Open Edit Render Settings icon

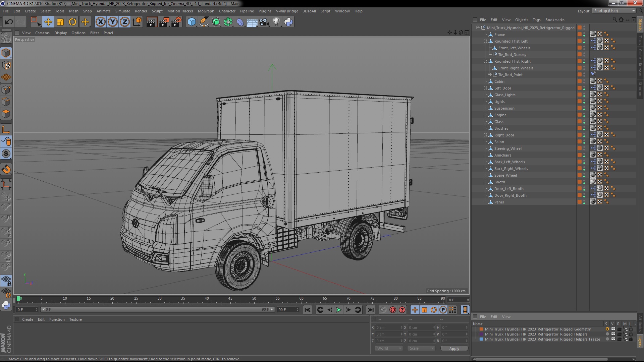(176, 22)
